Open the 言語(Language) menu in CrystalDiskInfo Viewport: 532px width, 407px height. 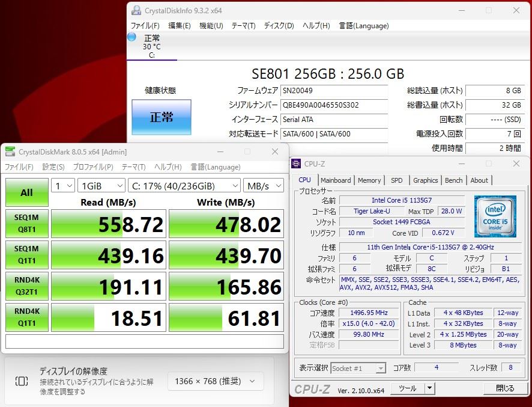364,25
